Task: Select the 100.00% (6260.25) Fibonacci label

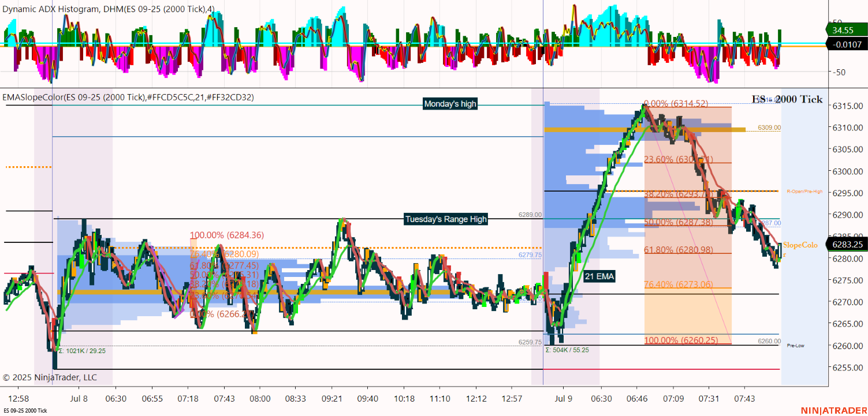Action: (x=681, y=340)
